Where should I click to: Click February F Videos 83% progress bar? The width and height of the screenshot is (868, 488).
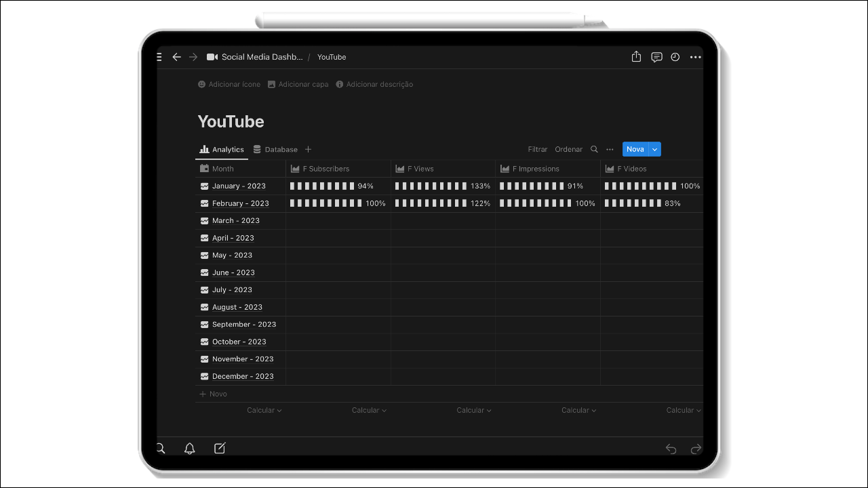click(633, 203)
